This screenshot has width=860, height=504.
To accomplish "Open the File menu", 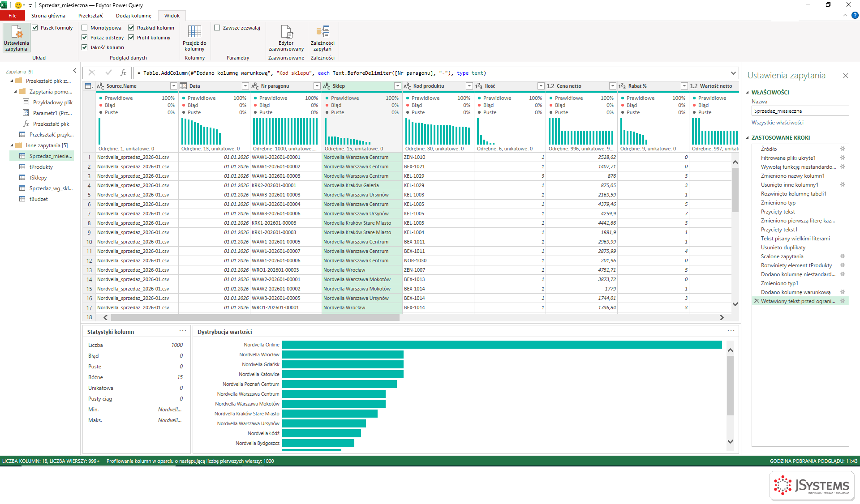I will tap(13, 16).
